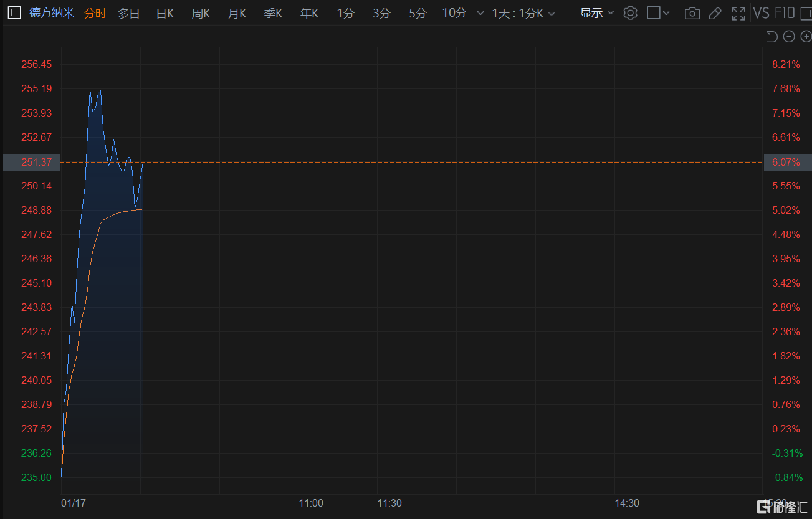Toggle the sidebar panel icon beside 德方纳米
The image size is (812, 519).
tap(14, 13)
